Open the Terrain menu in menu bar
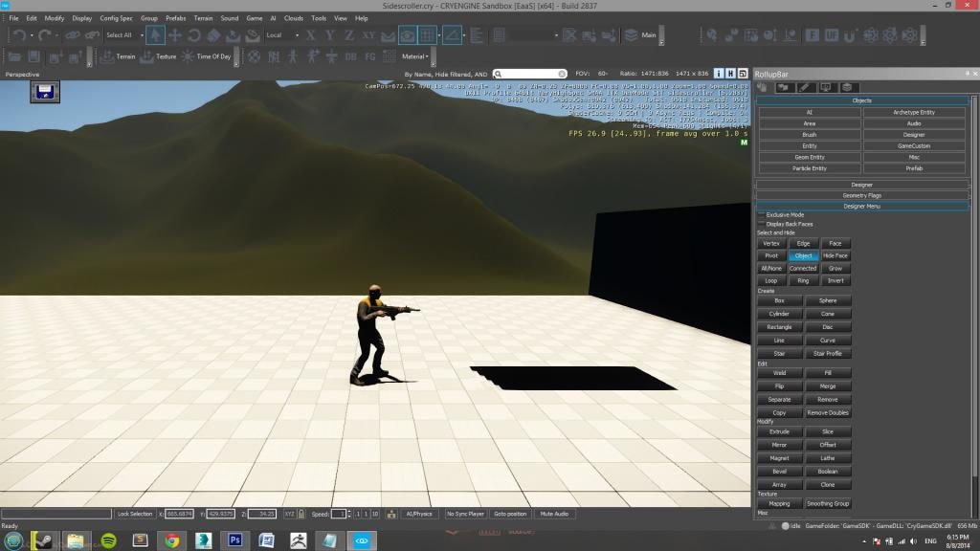Screen dimensions: 980x551 pos(203,18)
